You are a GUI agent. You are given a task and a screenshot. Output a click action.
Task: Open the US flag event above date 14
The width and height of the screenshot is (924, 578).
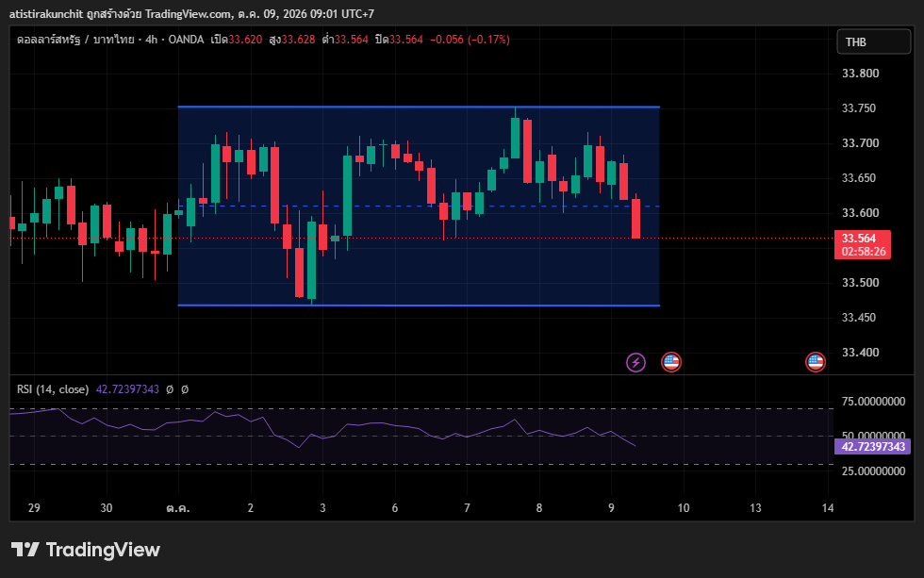(816, 362)
